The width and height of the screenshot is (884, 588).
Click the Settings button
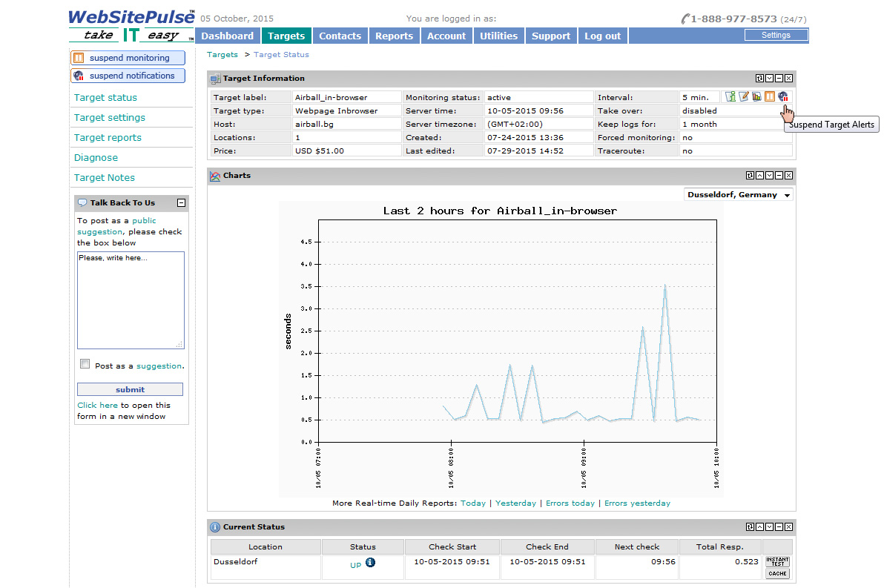pyautogui.click(x=776, y=35)
